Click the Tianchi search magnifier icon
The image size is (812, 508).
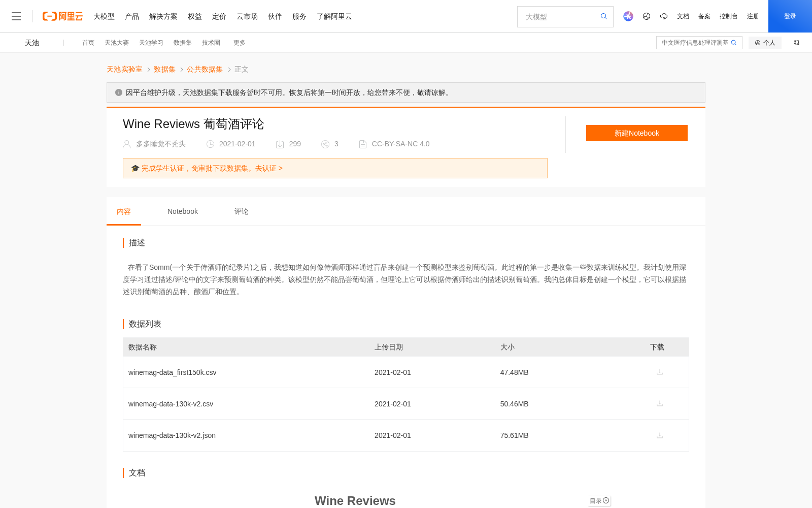734,43
